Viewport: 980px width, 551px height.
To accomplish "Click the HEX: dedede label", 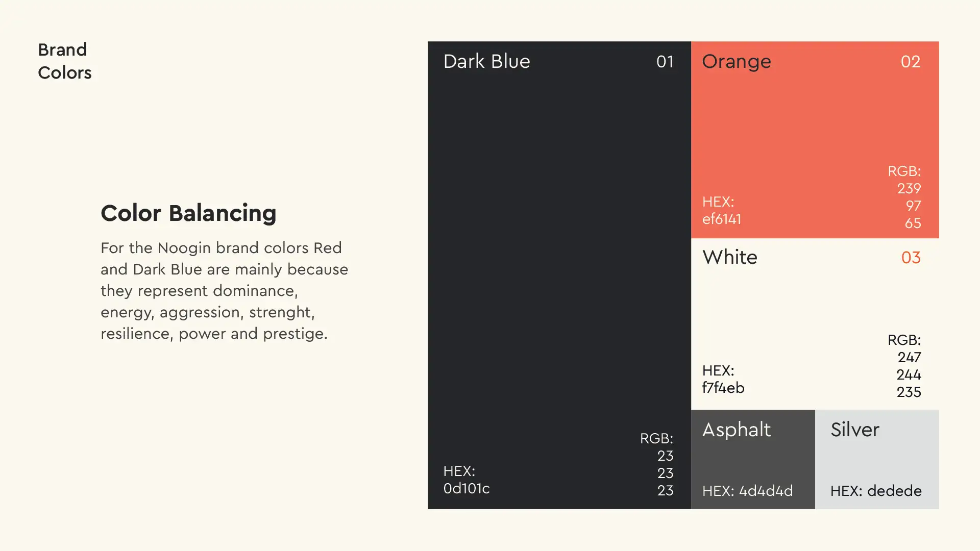I will (x=876, y=491).
